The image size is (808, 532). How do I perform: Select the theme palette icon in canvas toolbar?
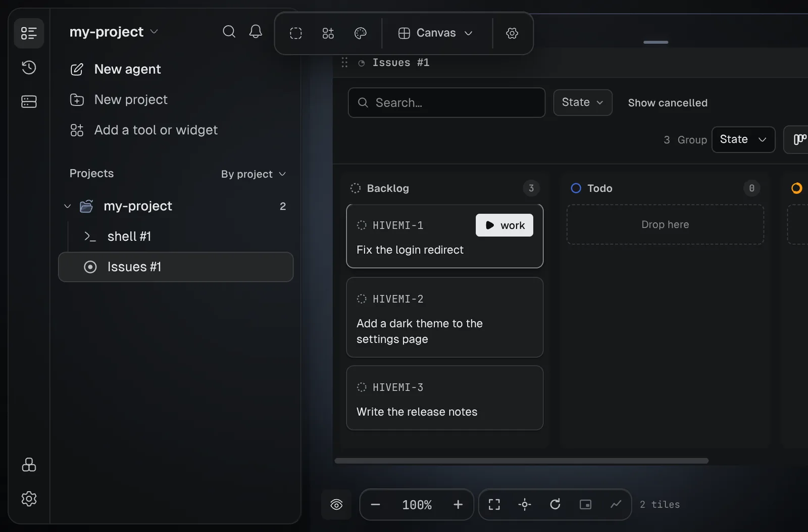tap(360, 33)
